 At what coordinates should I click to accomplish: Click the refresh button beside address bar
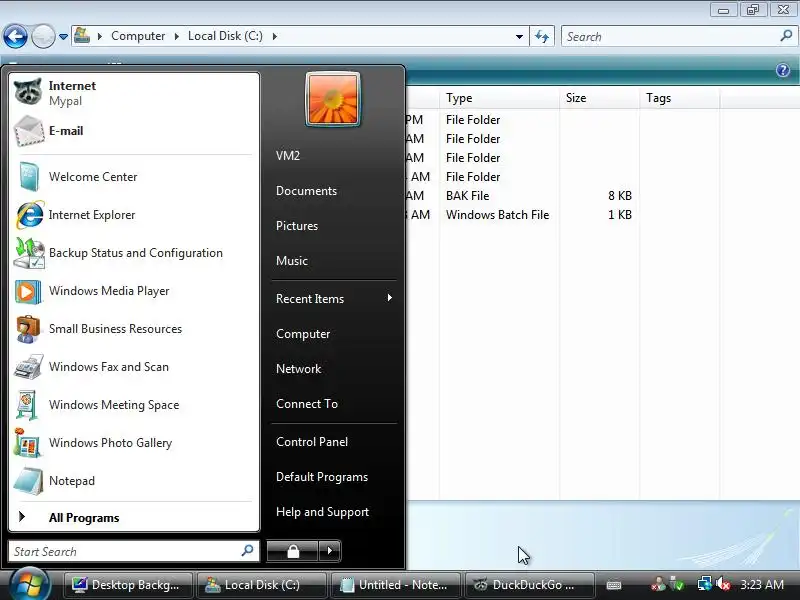coord(542,36)
